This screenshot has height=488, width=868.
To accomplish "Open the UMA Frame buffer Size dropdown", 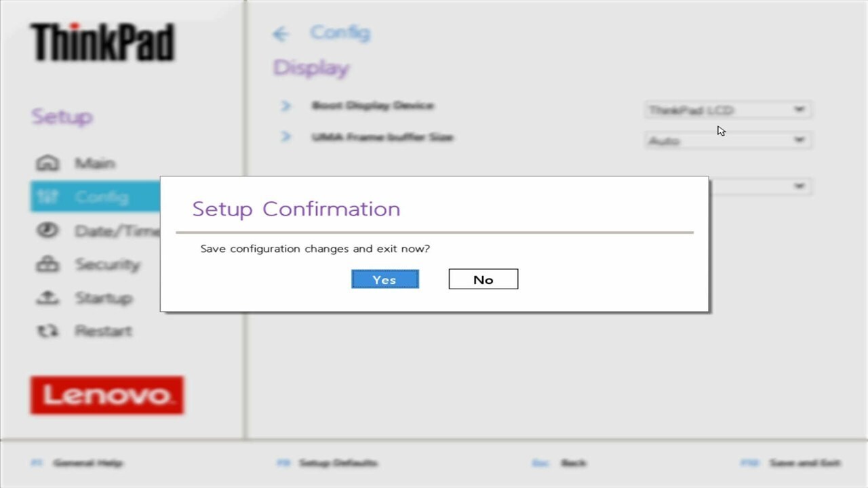I will pyautogui.click(x=728, y=140).
